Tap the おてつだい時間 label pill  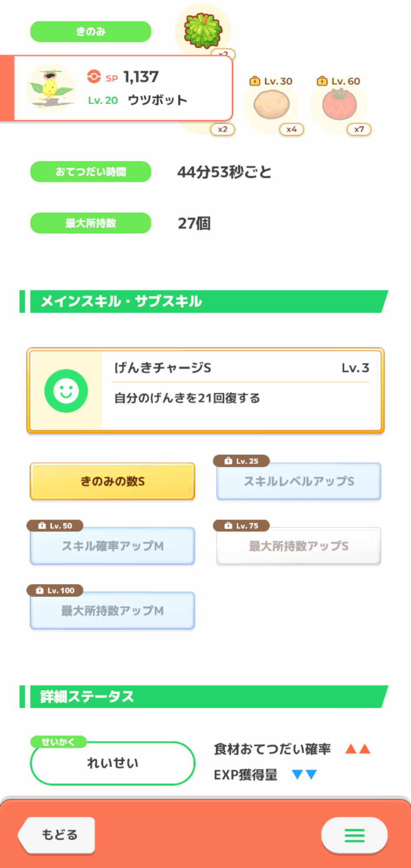coord(91,172)
